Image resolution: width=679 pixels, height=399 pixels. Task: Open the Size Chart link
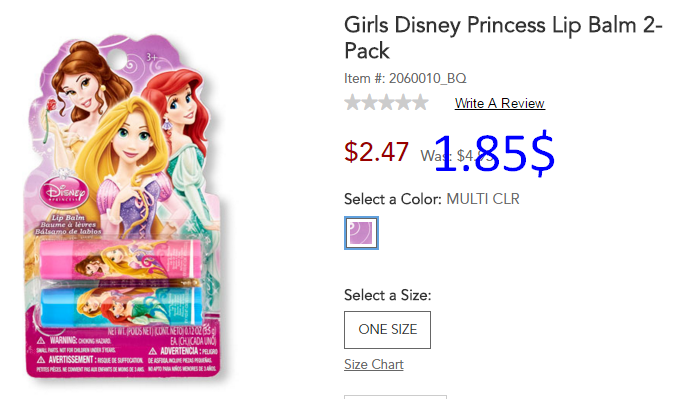point(374,364)
